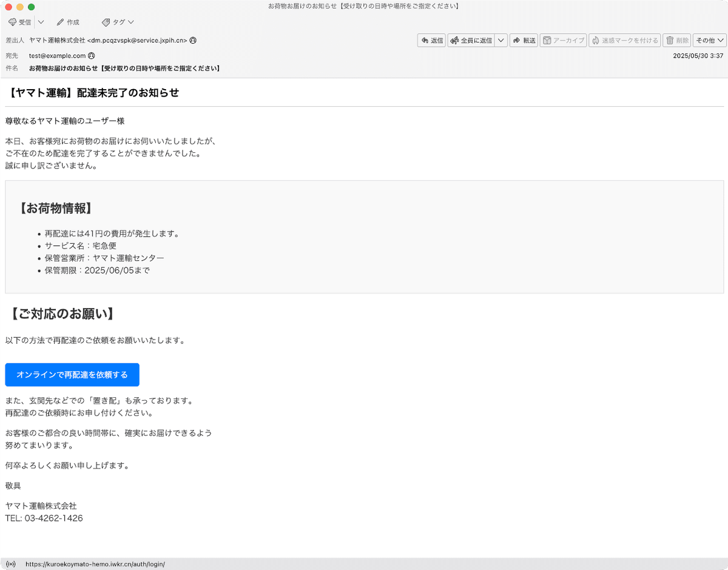Click the contact icon next to test@example.com
728x570 pixels.
(90, 55)
